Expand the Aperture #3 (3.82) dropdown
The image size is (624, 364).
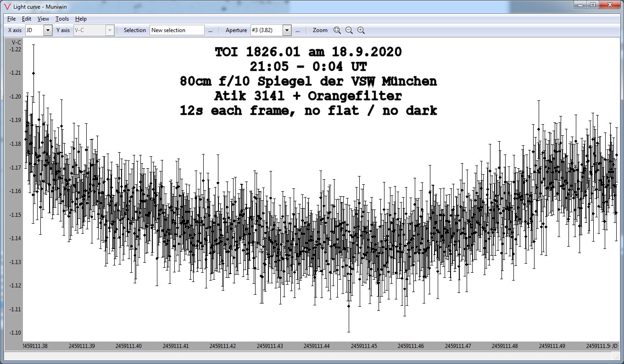point(287,30)
